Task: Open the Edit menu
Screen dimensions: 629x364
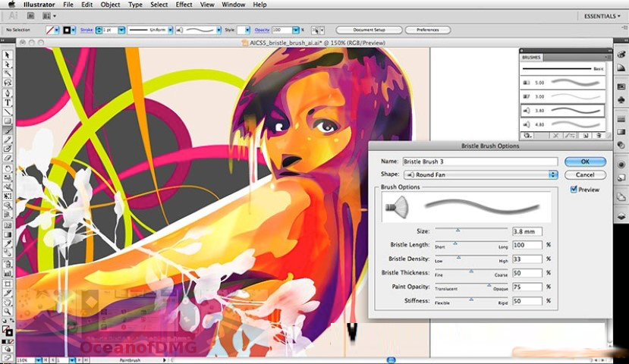Action: [x=87, y=5]
